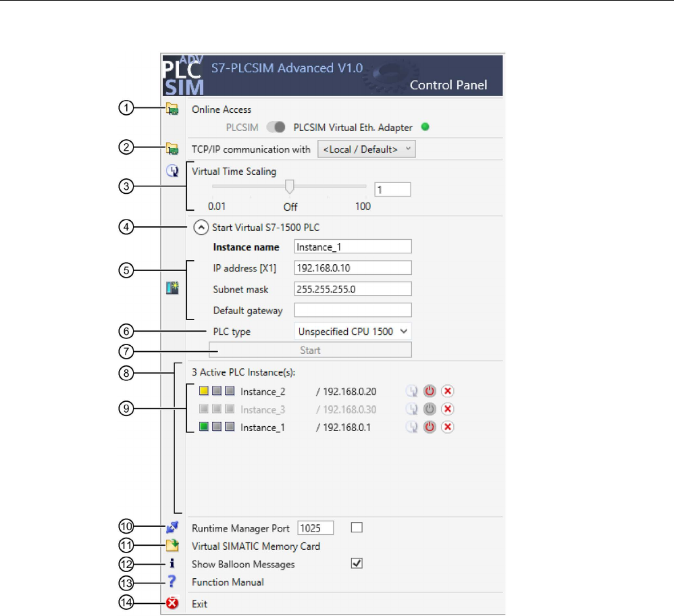674x616 pixels.
Task: Click the Virtual Time Scaling clock icon
Action: click(172, 171)
